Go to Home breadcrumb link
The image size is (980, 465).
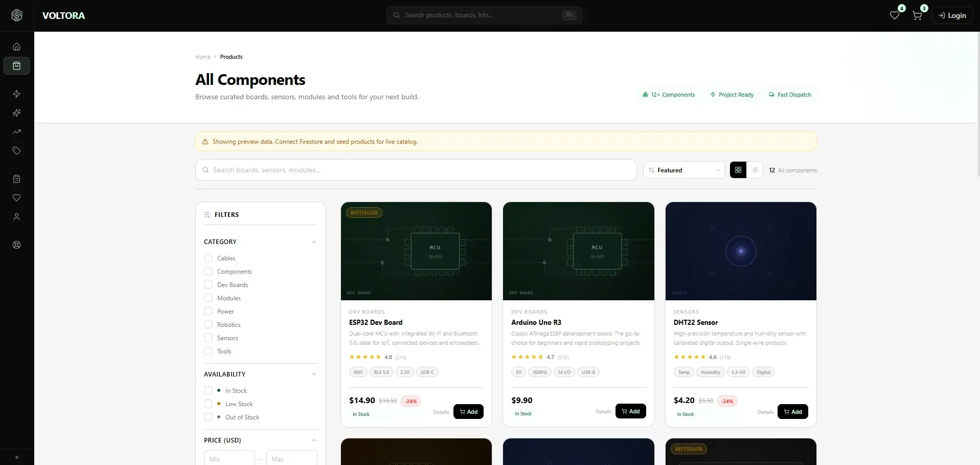coord(203,57)
